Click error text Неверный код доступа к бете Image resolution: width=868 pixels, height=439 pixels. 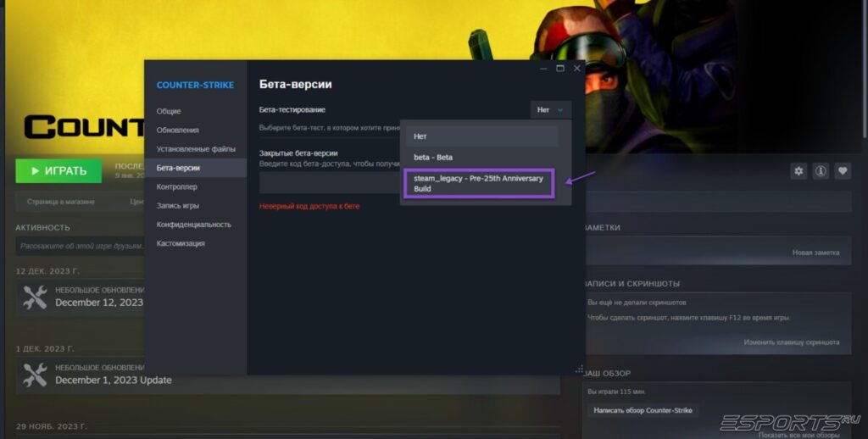309,206
